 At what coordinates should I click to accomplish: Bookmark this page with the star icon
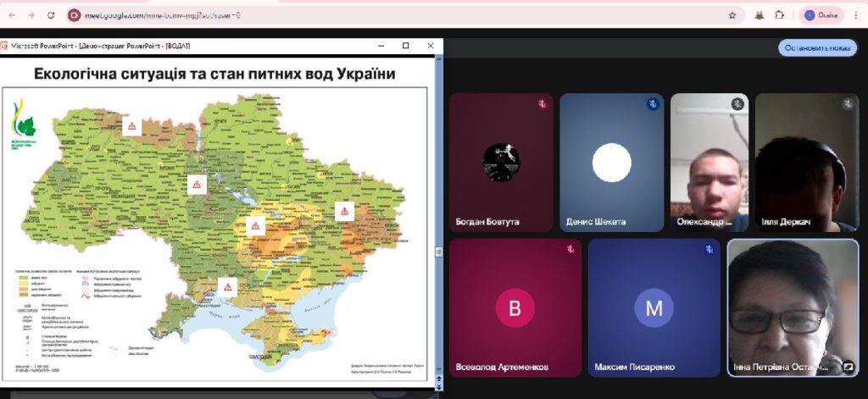click(x=732, y=15)
